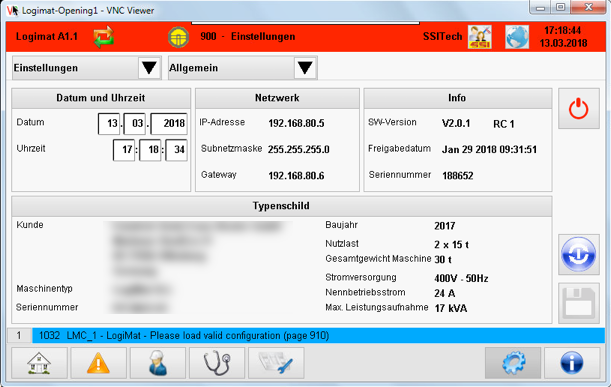The image size is (611, 387).
Task: Select the hour field showing 17
Action: tap(124, 150)
